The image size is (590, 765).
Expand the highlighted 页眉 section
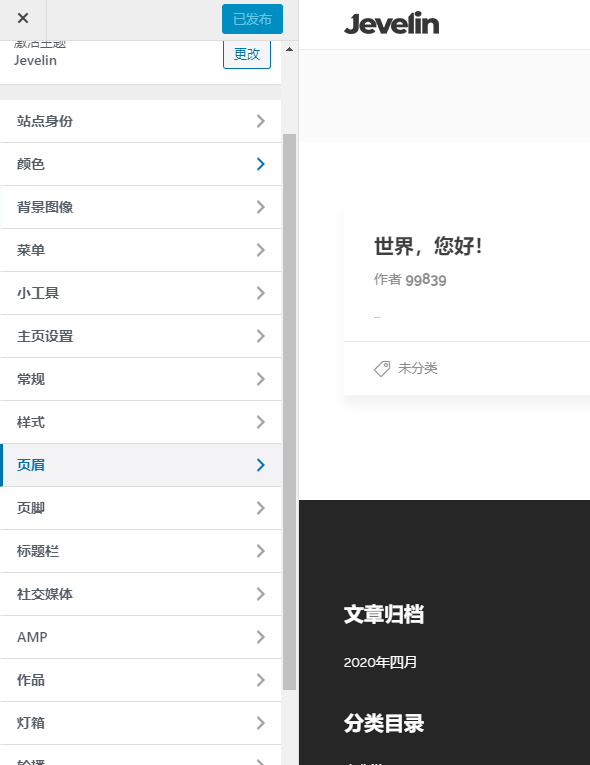point(141,465)
